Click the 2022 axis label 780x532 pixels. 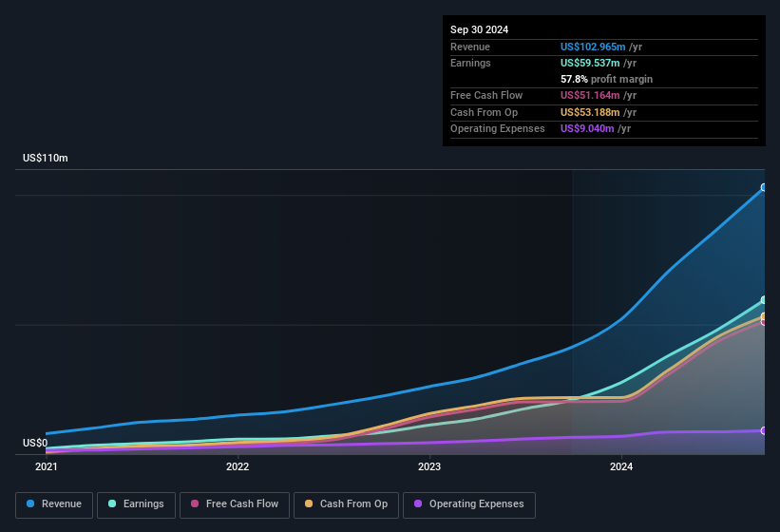[x=238, y=466]
